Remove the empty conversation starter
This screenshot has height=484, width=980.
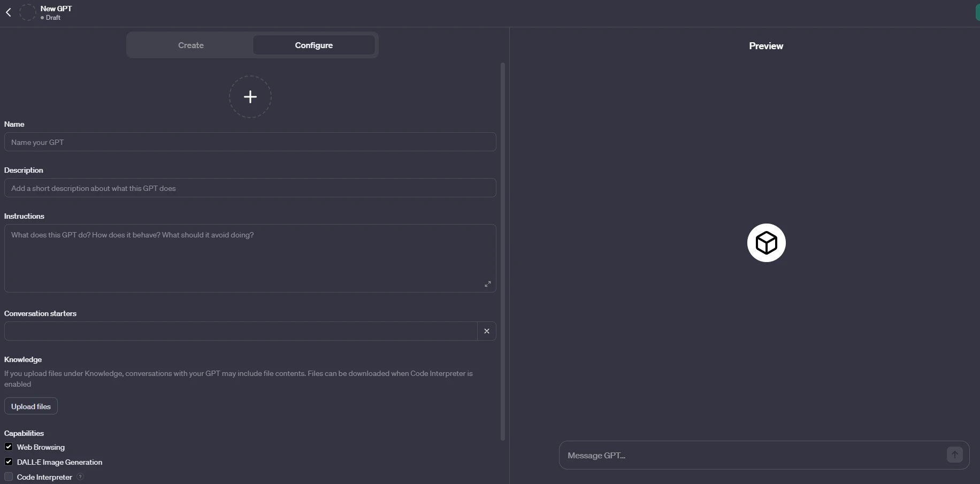(487, 331)
